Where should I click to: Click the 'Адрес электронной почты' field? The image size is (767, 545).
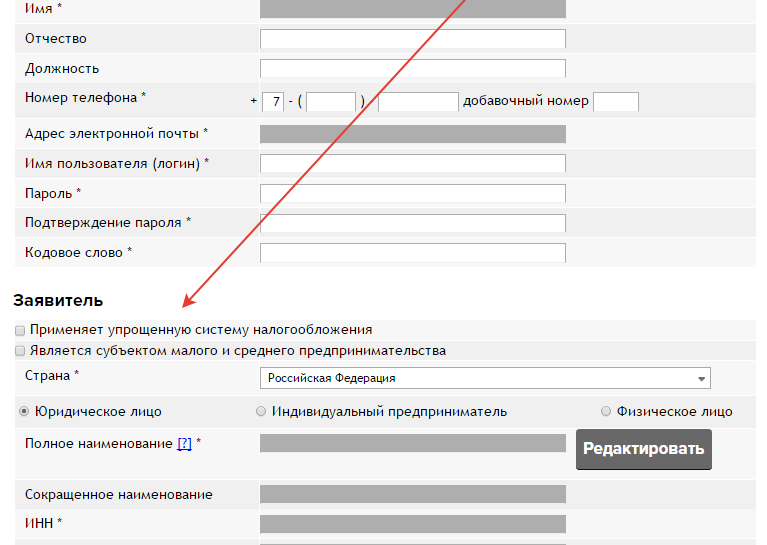pos(412,134)
